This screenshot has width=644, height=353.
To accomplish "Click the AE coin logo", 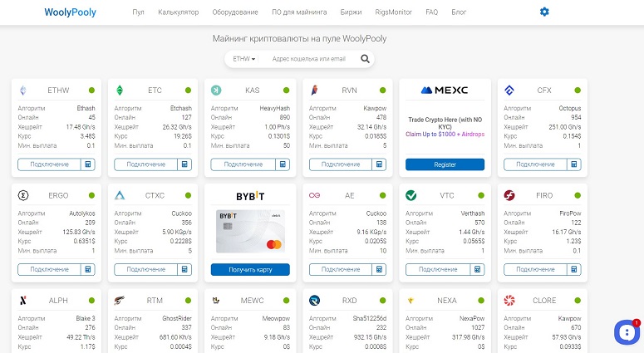I will pyautogui.click(x=315, y=195).
